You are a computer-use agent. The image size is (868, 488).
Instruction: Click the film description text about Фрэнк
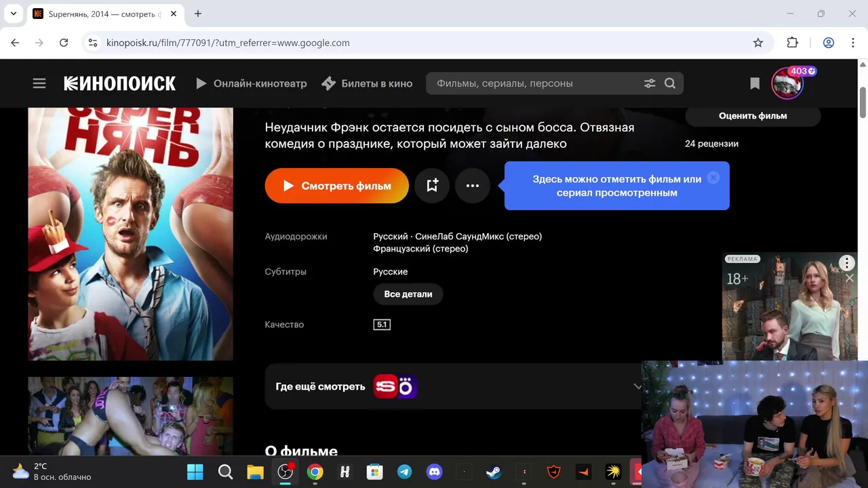[x=450, y=136]
